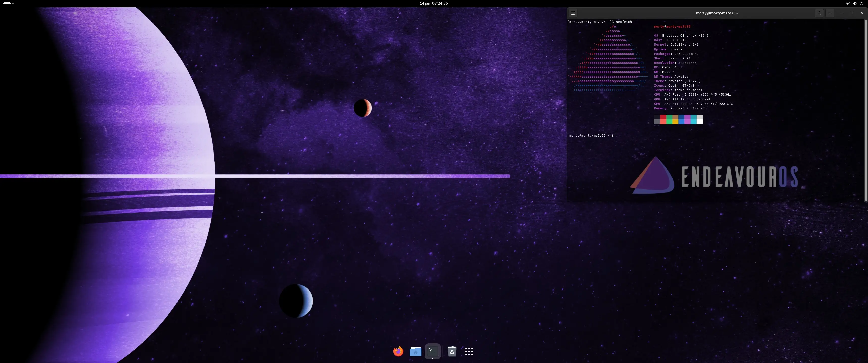Click the Uptime: 8 mins line

[x=668, y=49]
